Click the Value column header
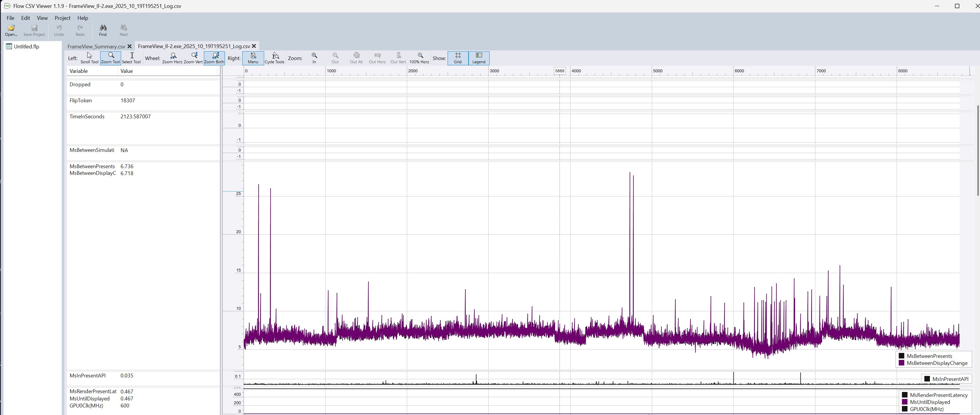Screen dimensions: 980x415 click(127, 71)
